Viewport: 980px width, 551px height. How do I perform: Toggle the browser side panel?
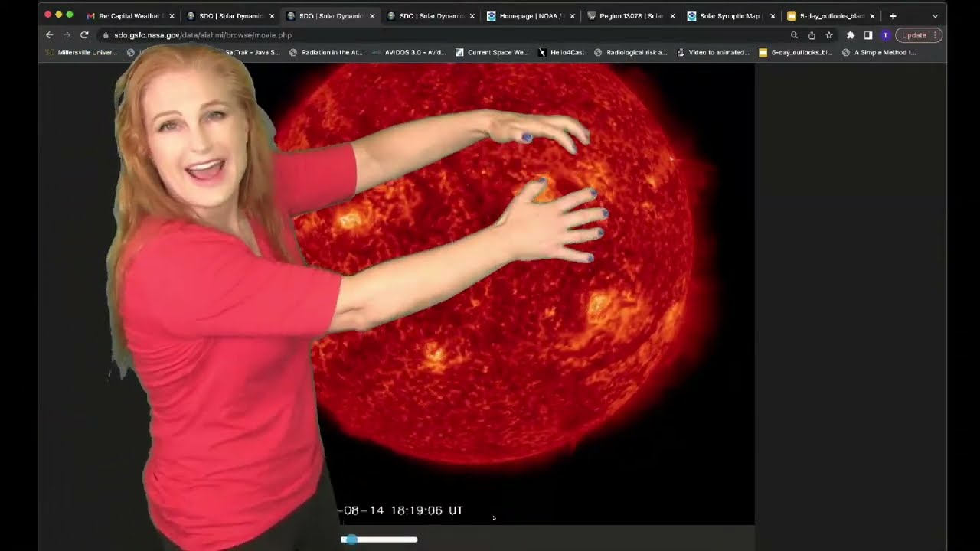pyautogui.click(x=868, y=35)
